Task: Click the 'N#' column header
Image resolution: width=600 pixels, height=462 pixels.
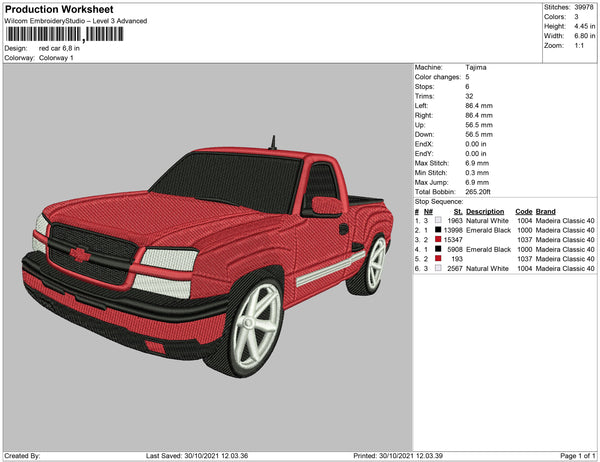Action: pyautogui.click(x=428, y=212)
